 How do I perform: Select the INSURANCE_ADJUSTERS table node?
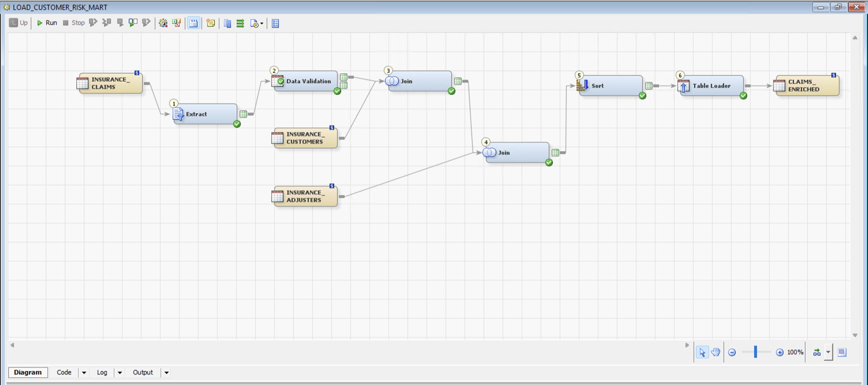pyautogui.click(x=305, y=196)
